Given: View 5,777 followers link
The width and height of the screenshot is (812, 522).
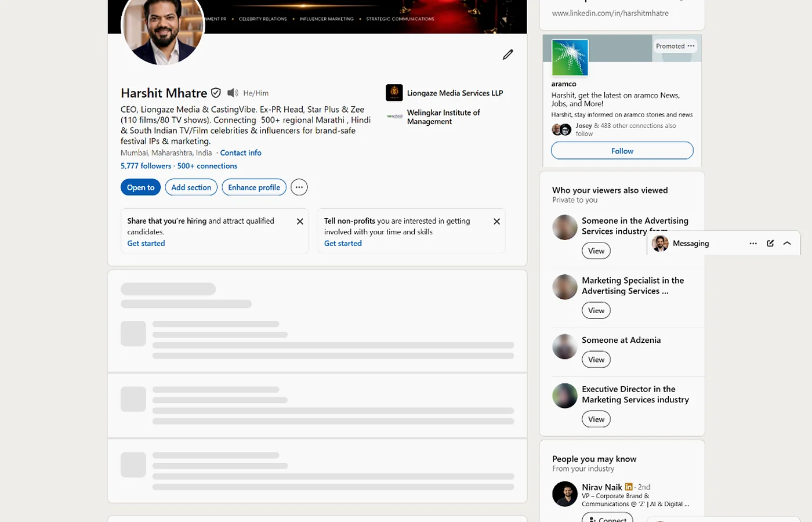Looking at the screenshot, I should [x=146, y=166].
